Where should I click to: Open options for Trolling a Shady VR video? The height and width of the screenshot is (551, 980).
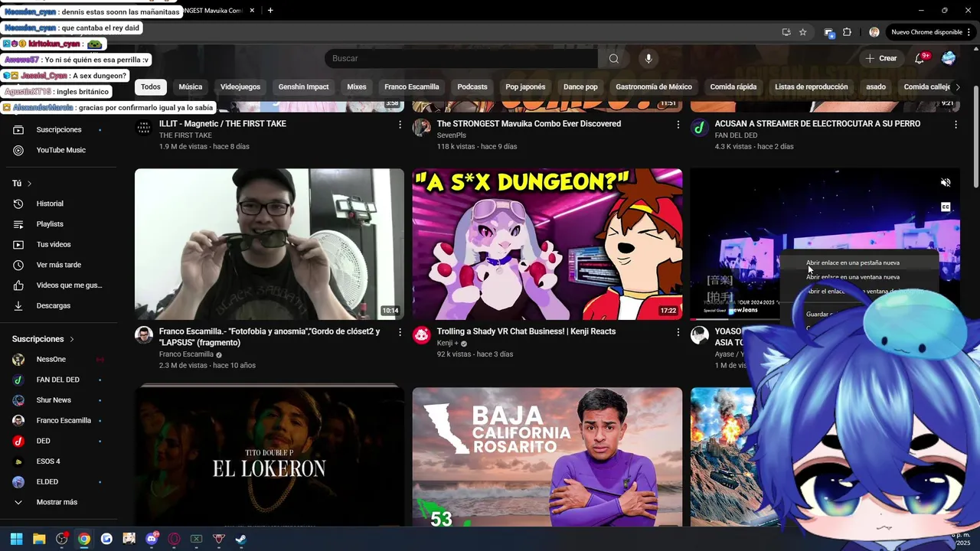[678, 332]
